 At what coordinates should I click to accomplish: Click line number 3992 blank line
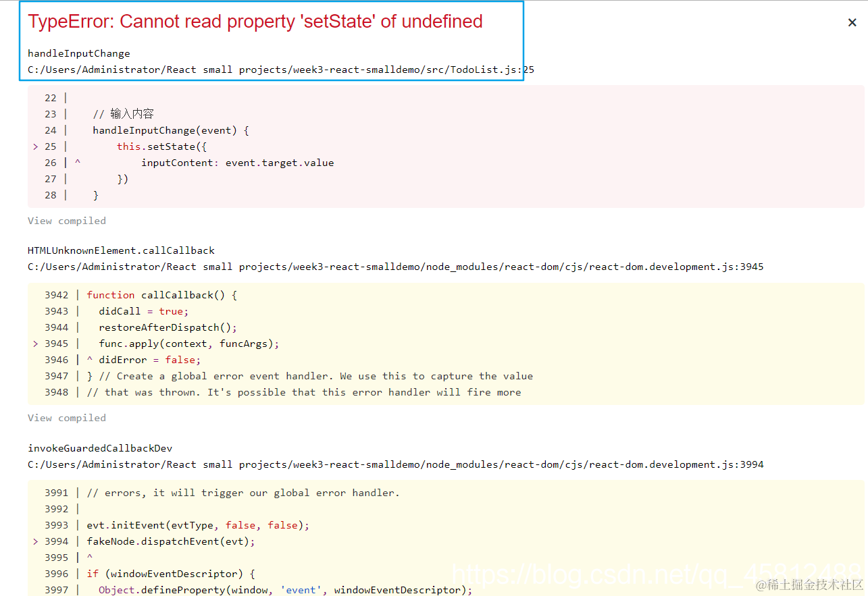[57, 509]
